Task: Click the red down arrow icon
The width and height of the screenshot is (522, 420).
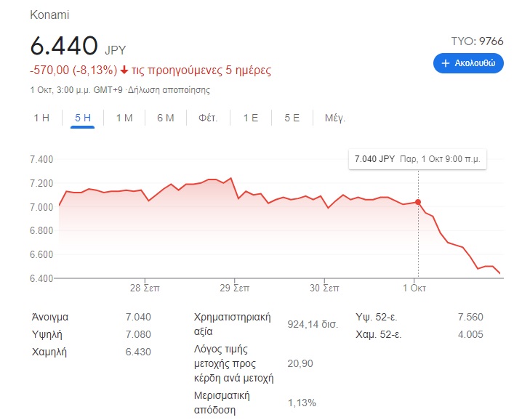Action: (x=125, y=70)
